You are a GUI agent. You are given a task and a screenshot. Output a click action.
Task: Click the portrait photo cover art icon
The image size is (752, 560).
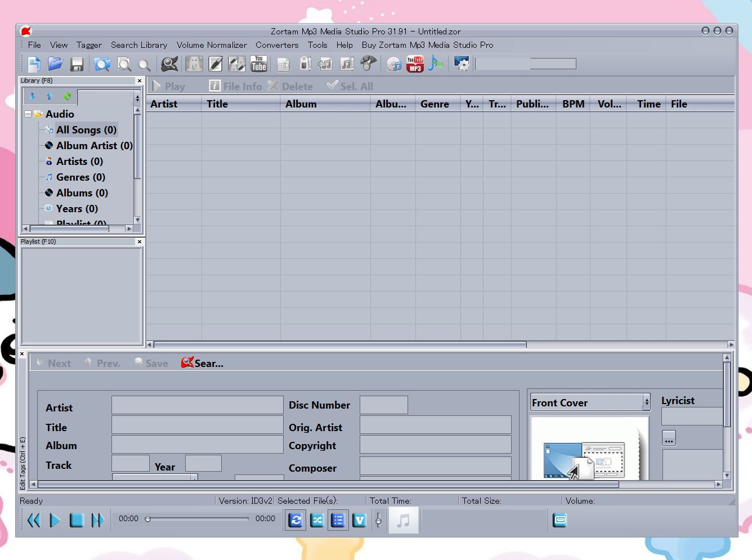tap(194, 64)
